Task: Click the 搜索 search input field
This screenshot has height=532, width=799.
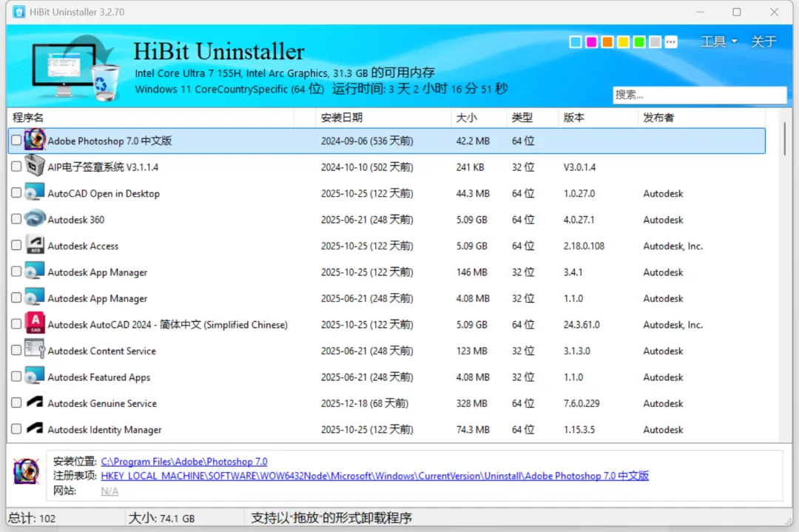Action: [700, 95]
